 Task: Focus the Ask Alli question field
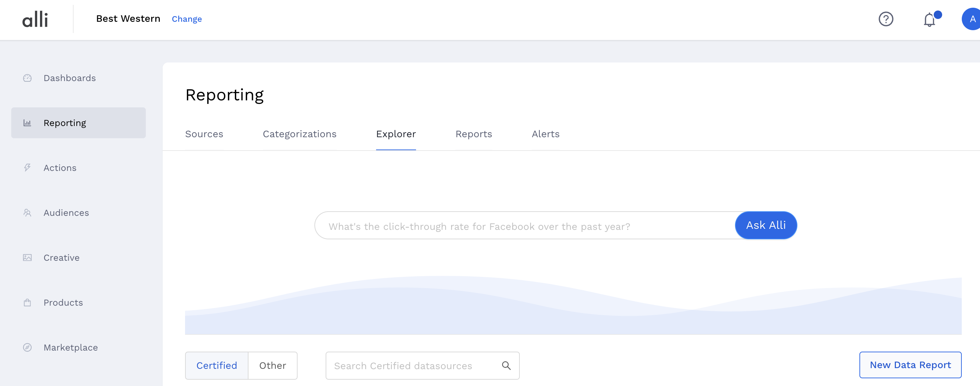point(525,226)
